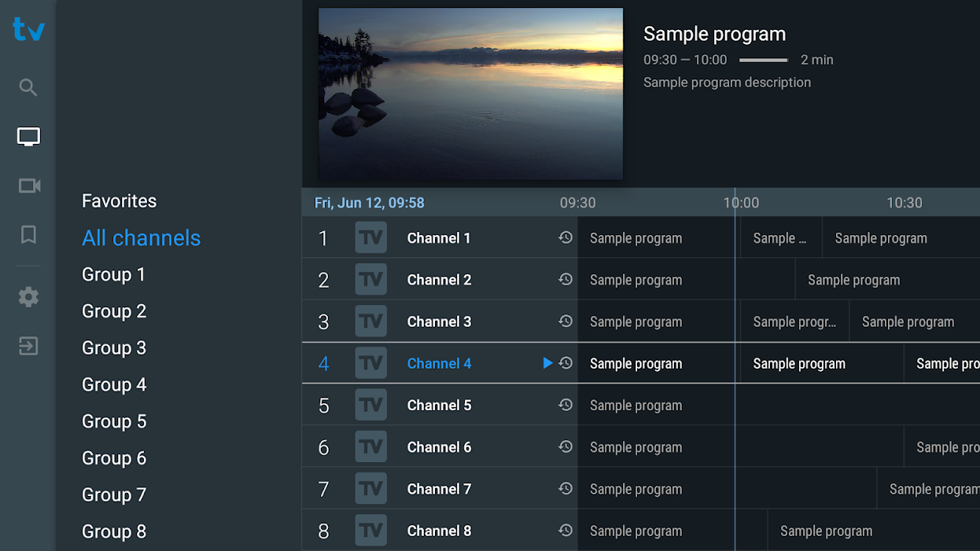Image resolution: width=980 pixels, height=551 pixels.
Task: Toggle catch-up for Channel 5
Action: pyautogui.click(x=566, y=405)
